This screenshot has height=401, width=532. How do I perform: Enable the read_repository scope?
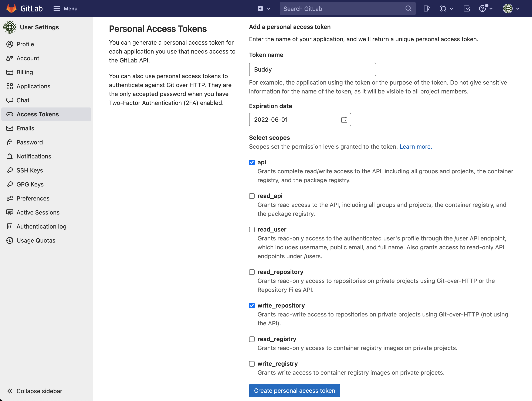[252, 272]
